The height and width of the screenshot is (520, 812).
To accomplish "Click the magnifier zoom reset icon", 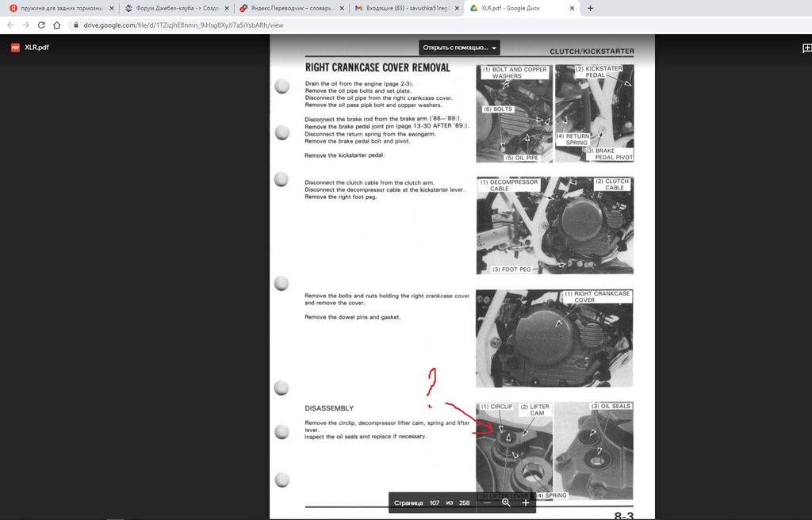I will [x=506, y=503].
